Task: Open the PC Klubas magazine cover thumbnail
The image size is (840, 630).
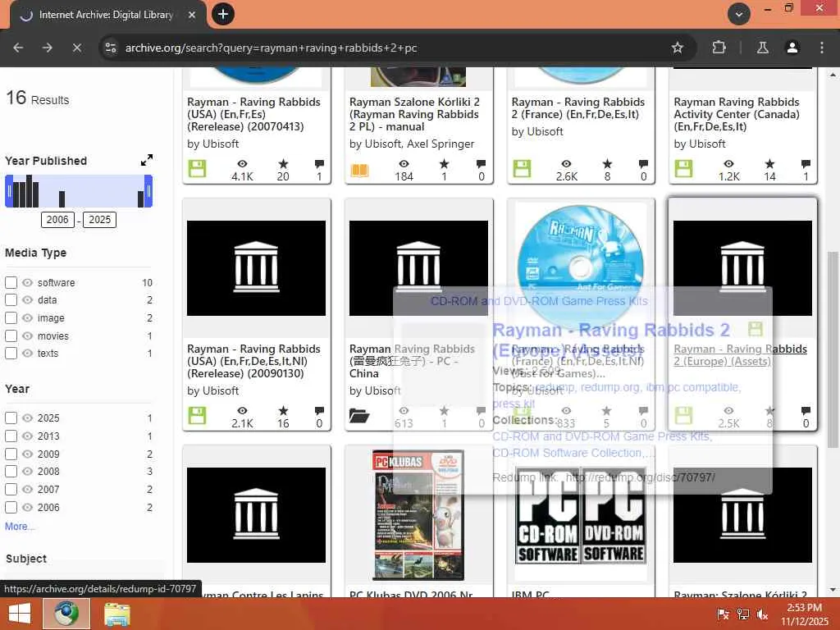Action: [x=418, y=515]
